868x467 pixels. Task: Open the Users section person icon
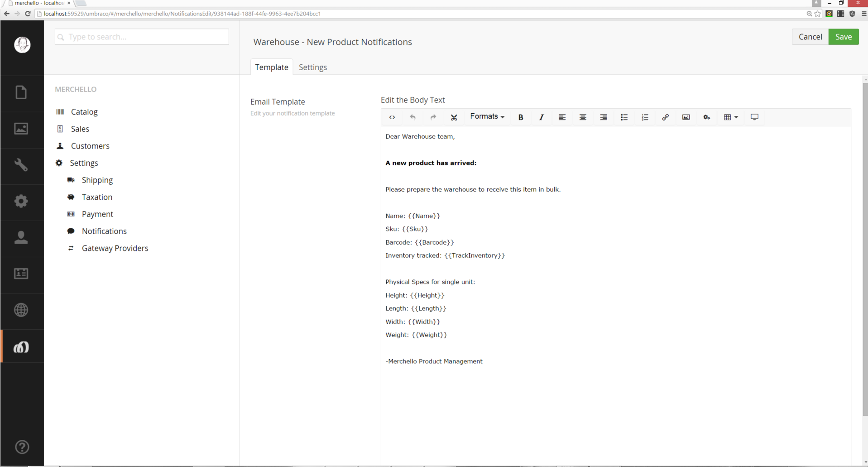point(21,237)
